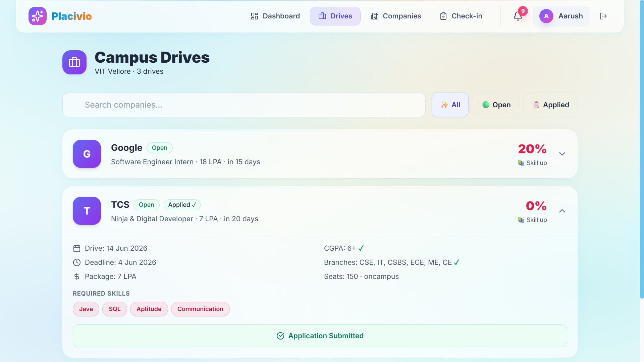Click 'Seats: 150 · oncampus' text
Image resolution: width=644 pixels, height=362 pixels.
click(361, 277)
